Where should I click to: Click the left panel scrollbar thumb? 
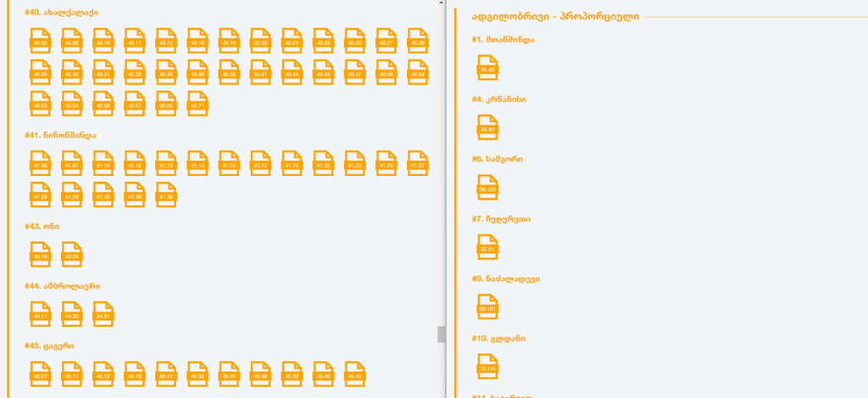point(441,334)
